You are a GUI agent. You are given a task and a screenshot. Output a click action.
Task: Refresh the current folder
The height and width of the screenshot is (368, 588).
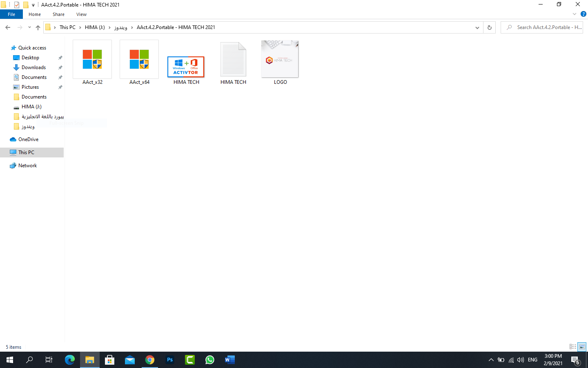point(489,27)
